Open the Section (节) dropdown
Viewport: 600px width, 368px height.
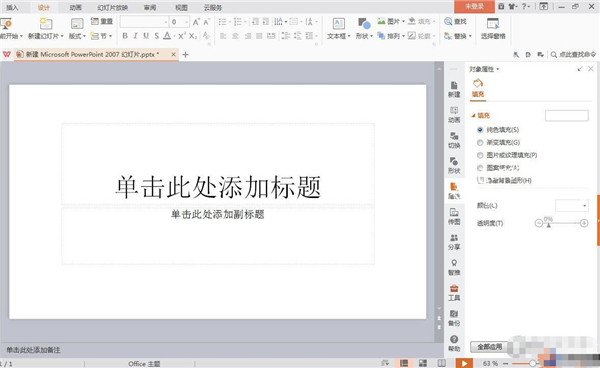(x=101, y=36)
